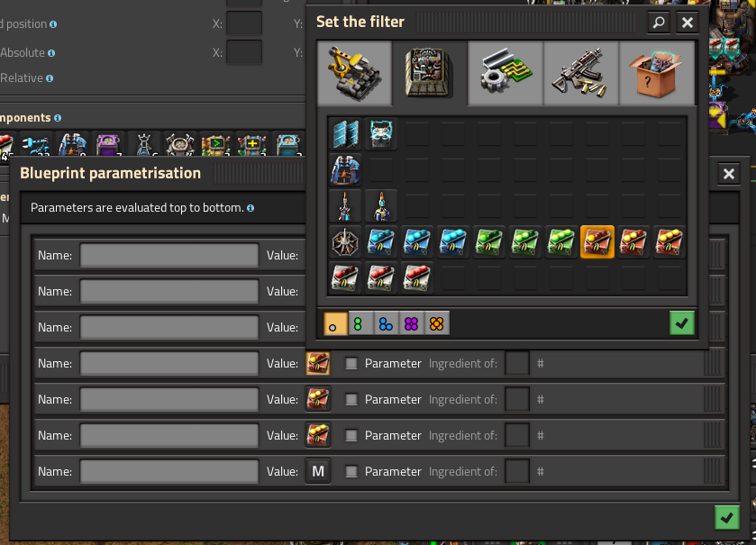Click the arithmetic combinator component icon

251,143
